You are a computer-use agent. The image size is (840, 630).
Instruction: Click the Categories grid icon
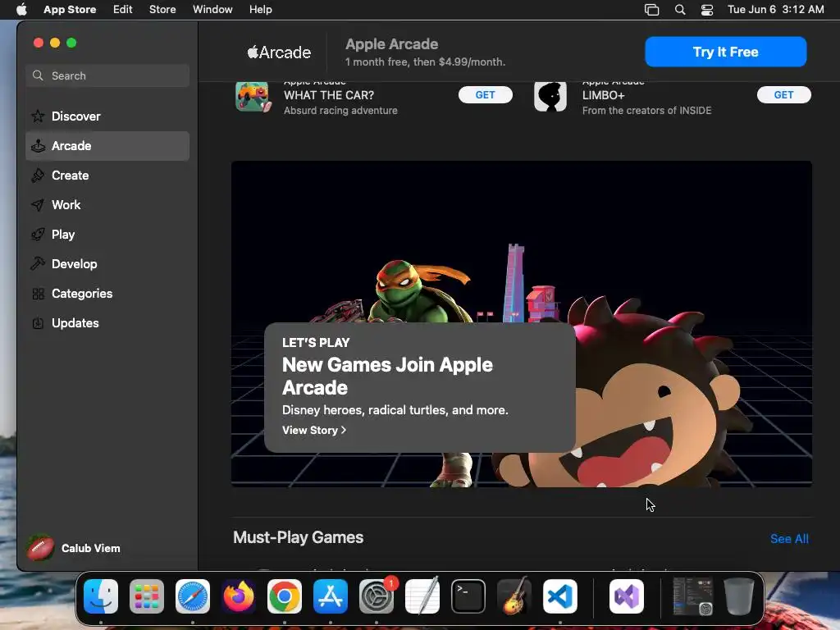pyautogui.click(x=38, y=294)
